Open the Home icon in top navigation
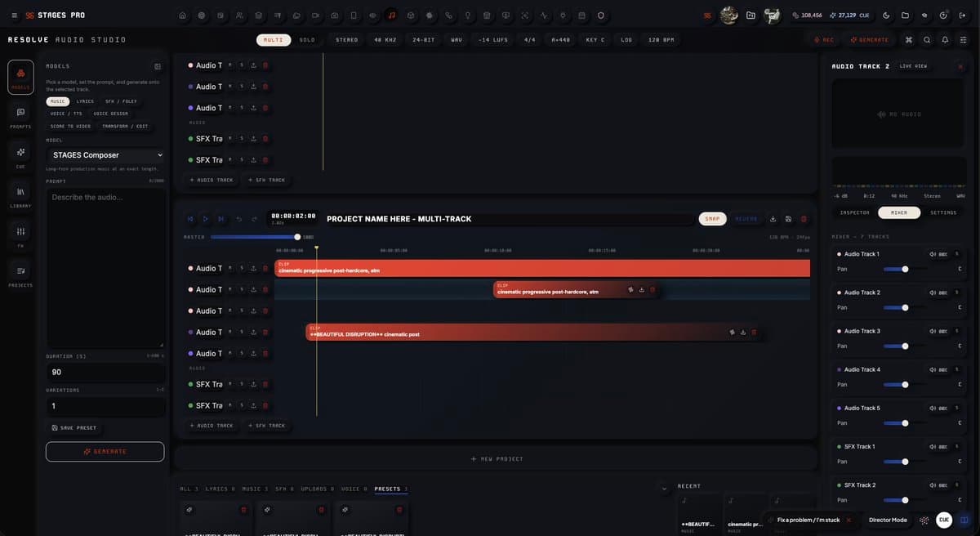This screenshot has width=980, height=536. [182, 16]
